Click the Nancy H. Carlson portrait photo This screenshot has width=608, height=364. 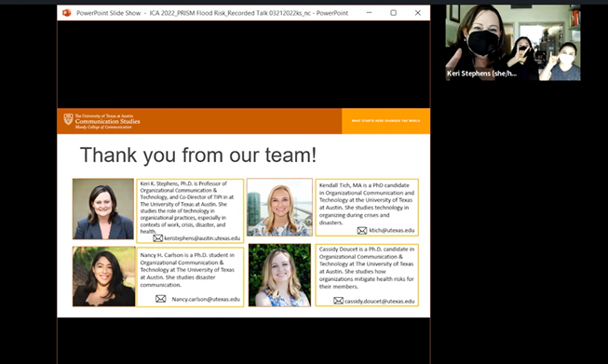(x=104, y=276)
